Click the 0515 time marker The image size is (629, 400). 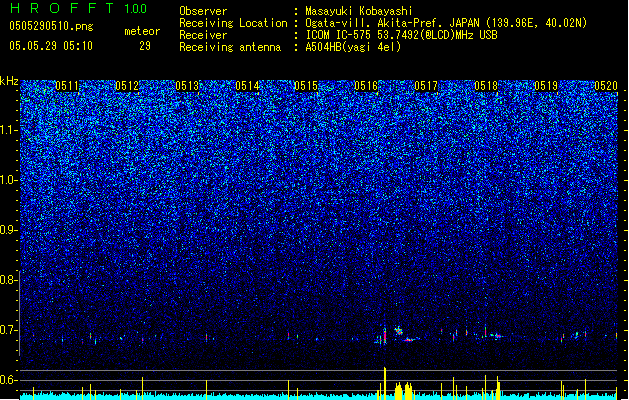coord(306,86)
